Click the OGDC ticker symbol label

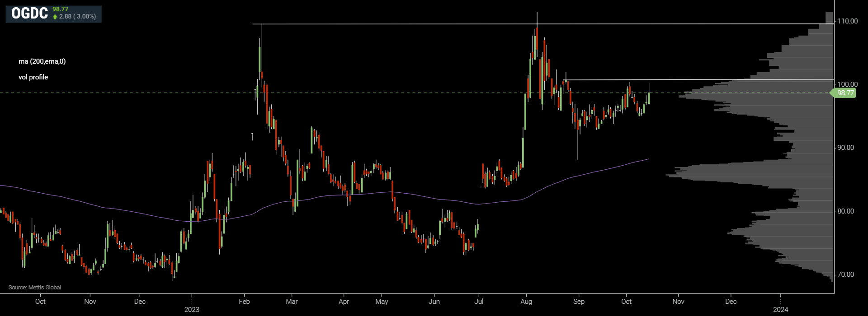[x=29, y=14]
